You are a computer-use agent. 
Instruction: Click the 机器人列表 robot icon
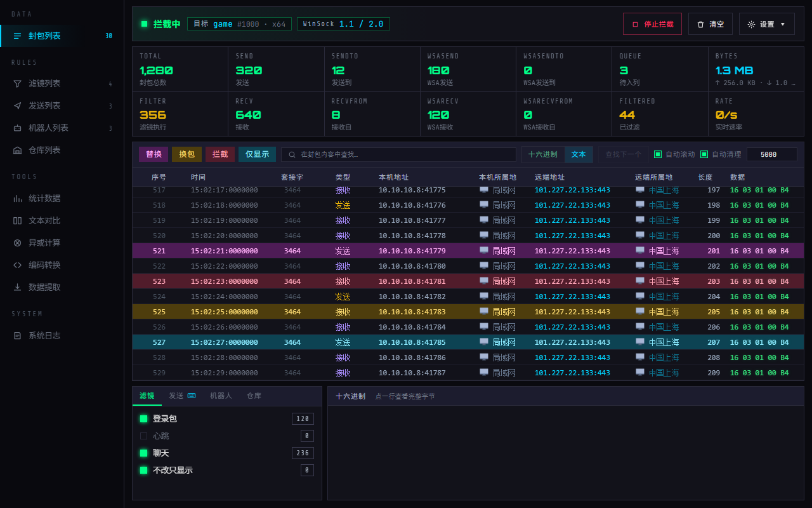tap(17, 128)
